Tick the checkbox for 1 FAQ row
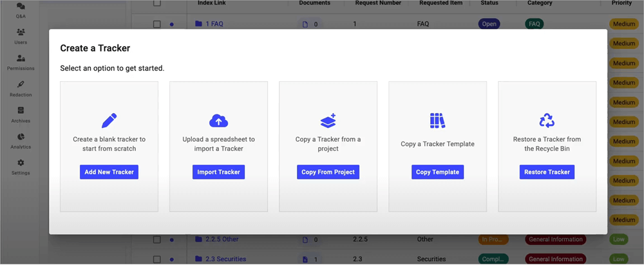 coord(156,24)
